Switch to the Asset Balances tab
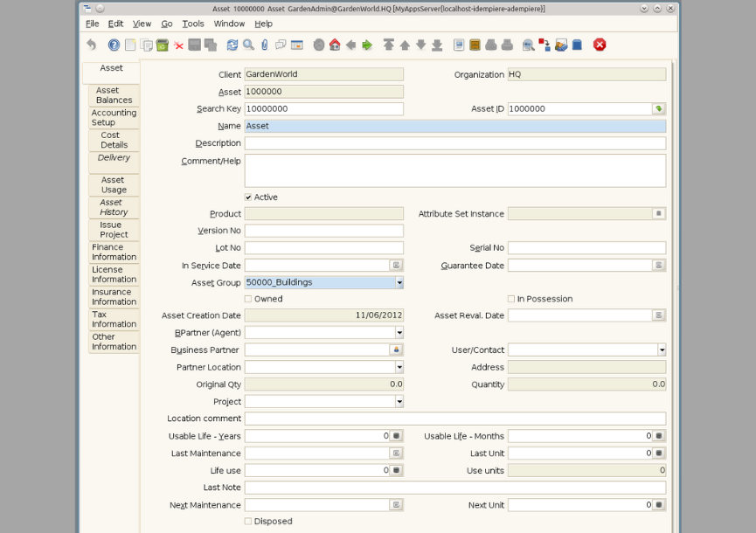Screen dimensions: 756x533 pos(114,95)
